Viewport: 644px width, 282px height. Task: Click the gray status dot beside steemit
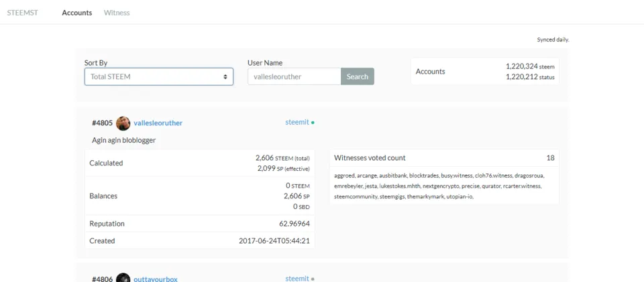313,279
